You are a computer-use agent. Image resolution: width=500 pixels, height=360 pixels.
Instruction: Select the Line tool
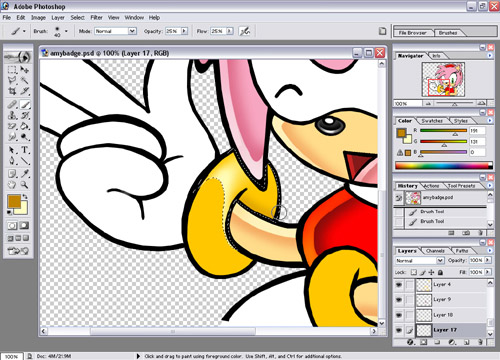(x=24, y=161)
